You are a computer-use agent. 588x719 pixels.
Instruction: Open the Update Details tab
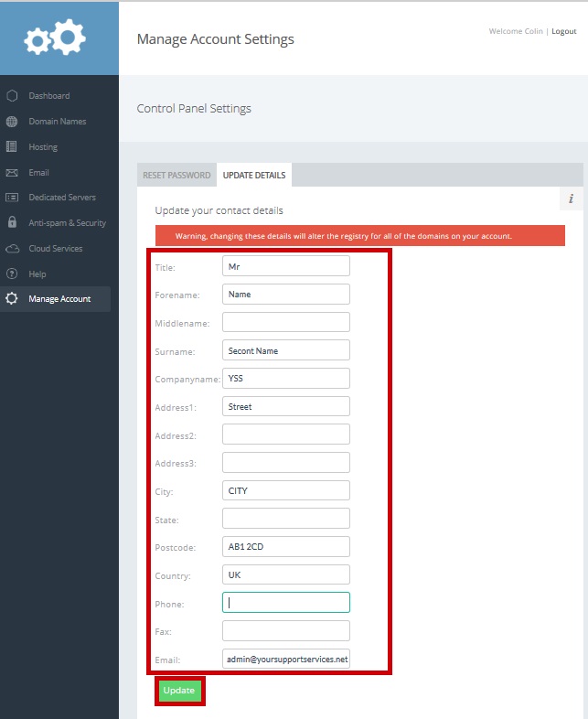[254, 176]
